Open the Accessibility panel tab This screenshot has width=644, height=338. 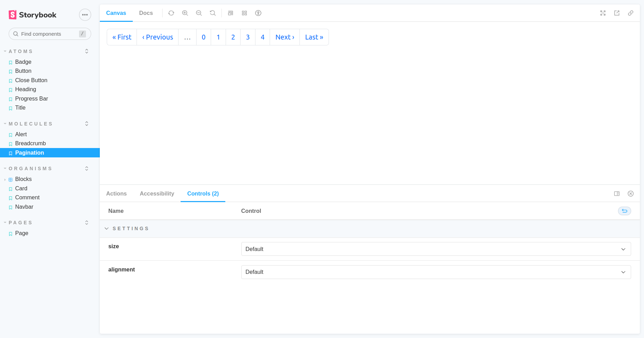click(x=157, y=194)
